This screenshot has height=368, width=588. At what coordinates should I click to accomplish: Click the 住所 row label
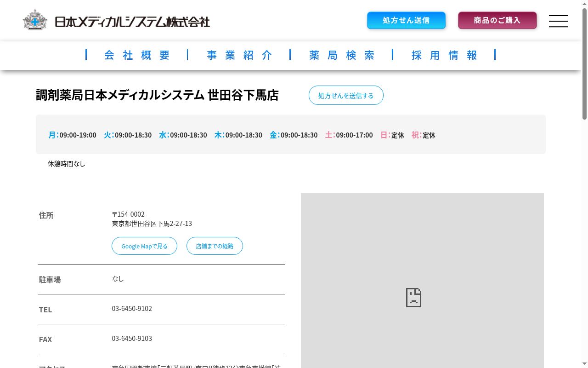(x=46, y=215)
